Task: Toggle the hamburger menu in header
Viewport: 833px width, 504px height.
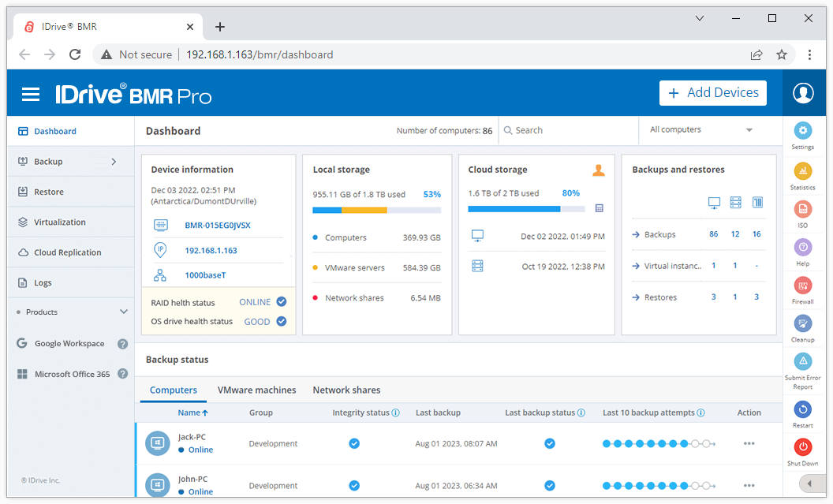Action: point(31,95)
